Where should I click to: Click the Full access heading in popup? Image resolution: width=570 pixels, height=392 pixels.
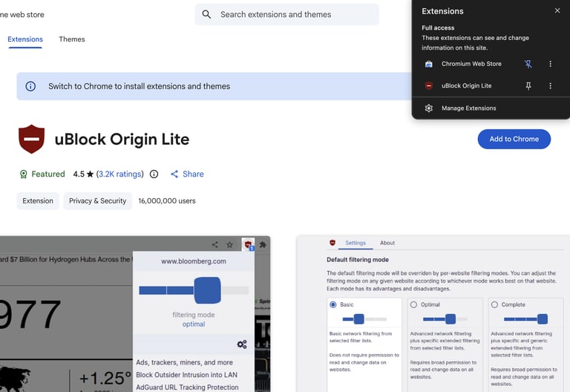click(438, 28)
